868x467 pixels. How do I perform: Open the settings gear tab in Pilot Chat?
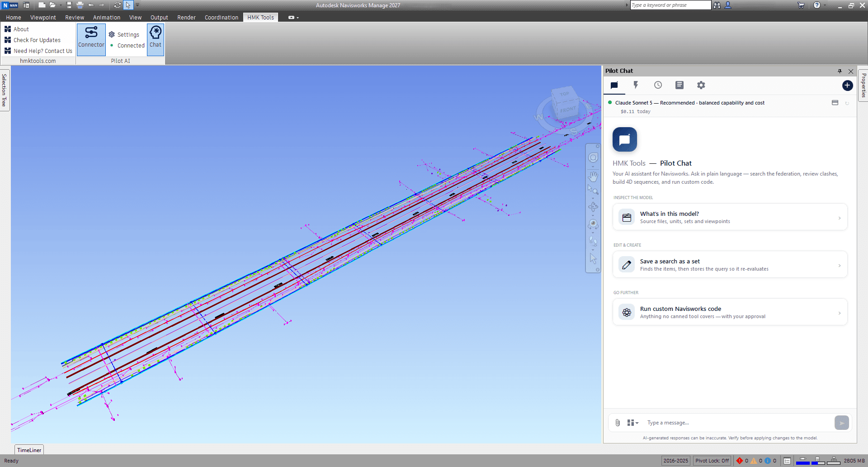[701, 85]
